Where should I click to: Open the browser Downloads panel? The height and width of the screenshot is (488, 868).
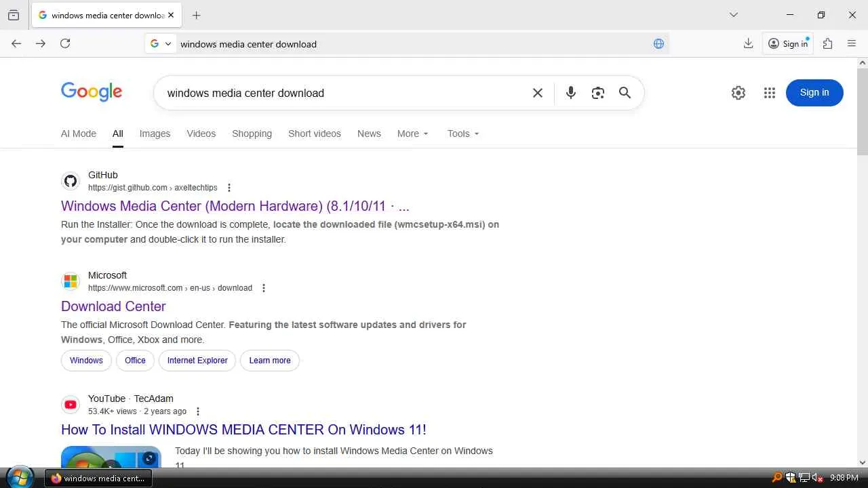(748, 43)
